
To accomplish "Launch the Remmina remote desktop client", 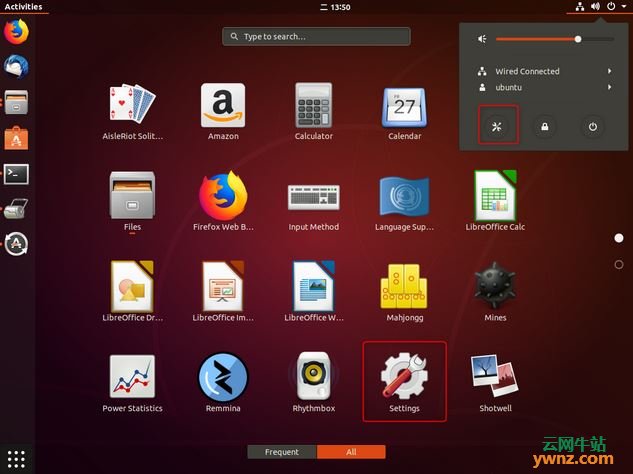I will [x=223, y=382].
